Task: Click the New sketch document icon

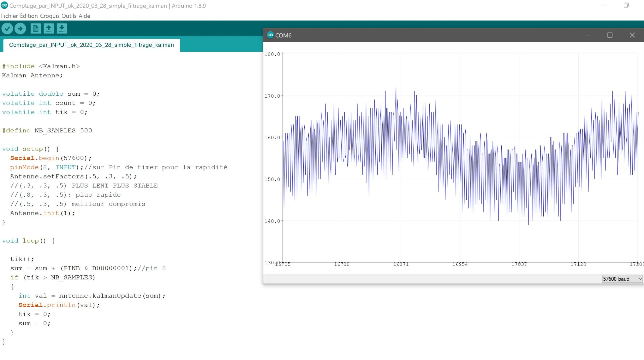Action: click(x=35, y=28)
